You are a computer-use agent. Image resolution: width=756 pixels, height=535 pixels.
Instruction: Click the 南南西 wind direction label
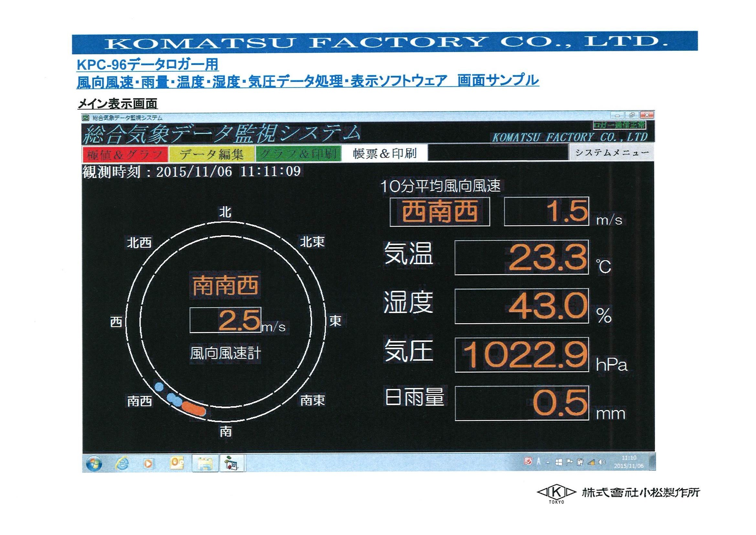225,286
